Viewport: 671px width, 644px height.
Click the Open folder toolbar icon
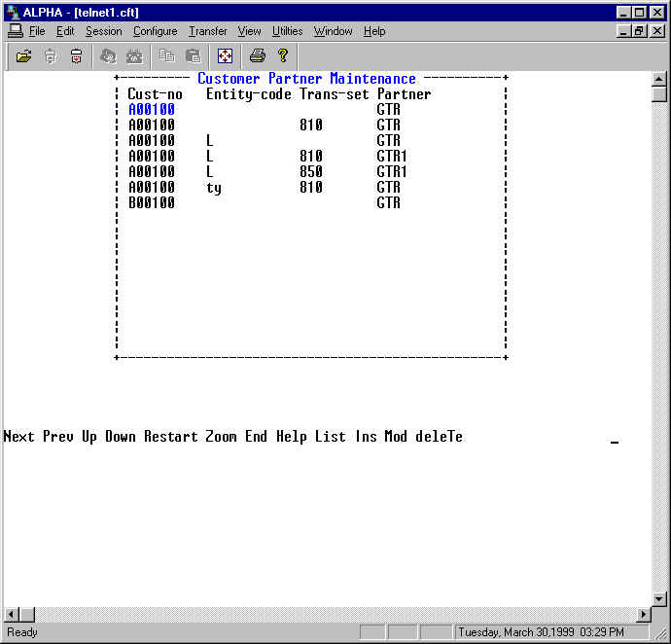[x=24, y=56]
